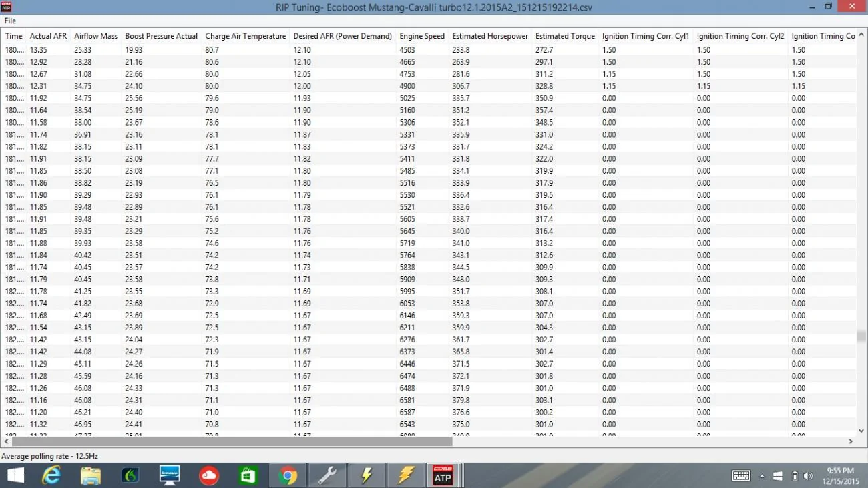Open the wrench tool app on taskbar

[x=327, y=475]
